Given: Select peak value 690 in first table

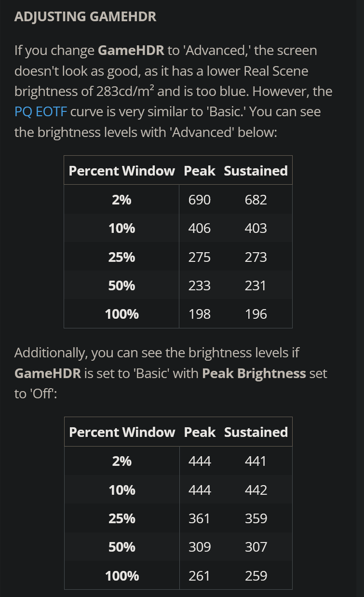Looking at the screenshot, I should pos(200,200).
